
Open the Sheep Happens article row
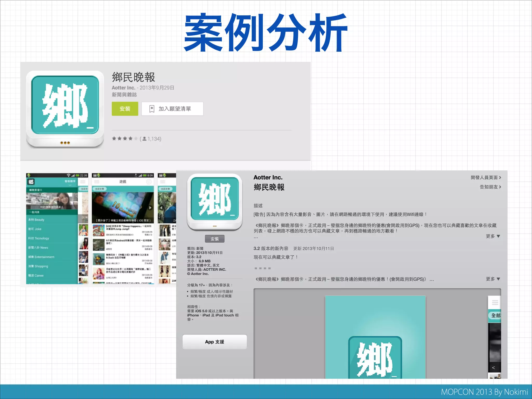pos(123,230)
